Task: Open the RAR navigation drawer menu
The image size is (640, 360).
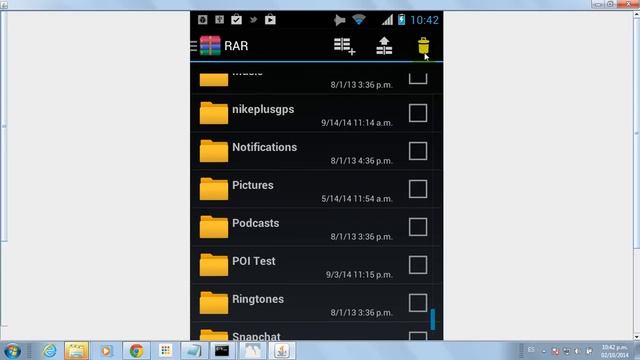Action: (194, 46)
